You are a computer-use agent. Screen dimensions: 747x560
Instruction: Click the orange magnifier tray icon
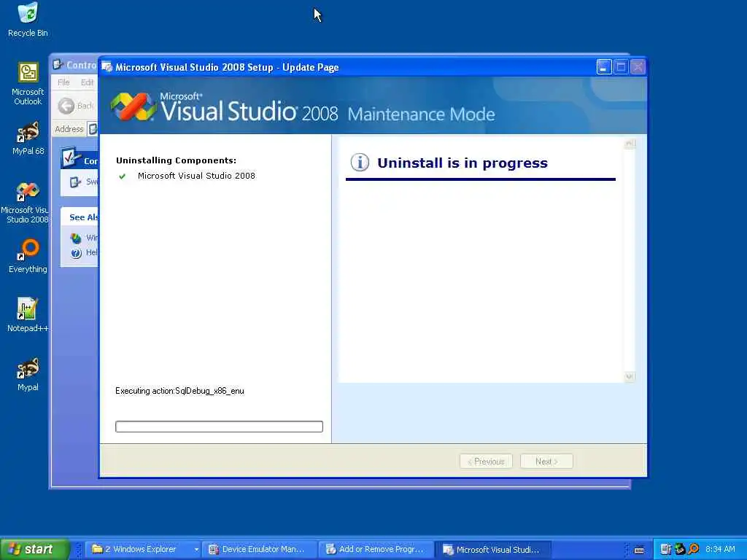click(694, 550)
